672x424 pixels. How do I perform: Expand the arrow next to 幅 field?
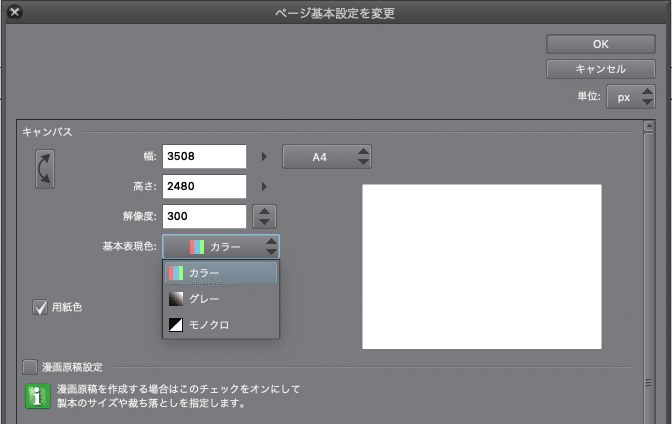[264, 157]
